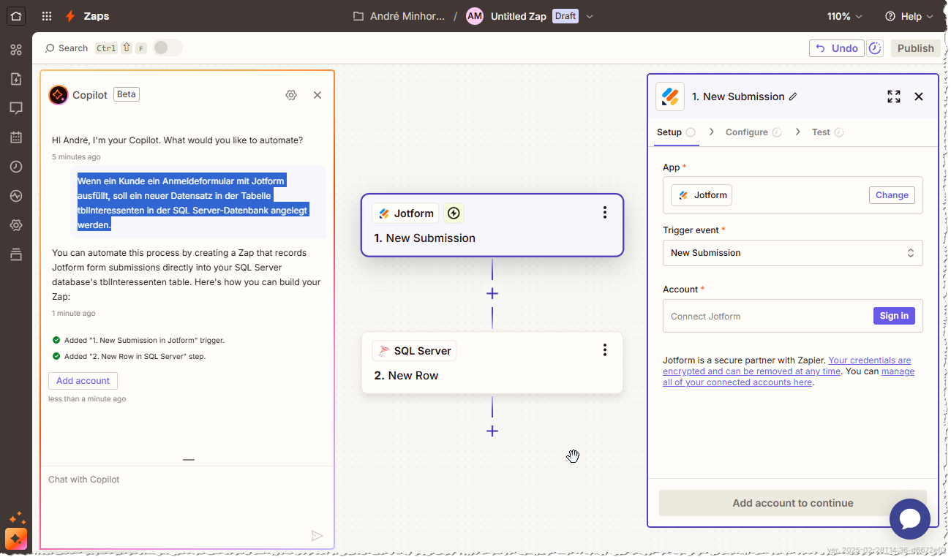The width and height of the screenshot is (951, 560).
Task: Click the Sign in button for Jotform
Action: [x=893, y=316]
